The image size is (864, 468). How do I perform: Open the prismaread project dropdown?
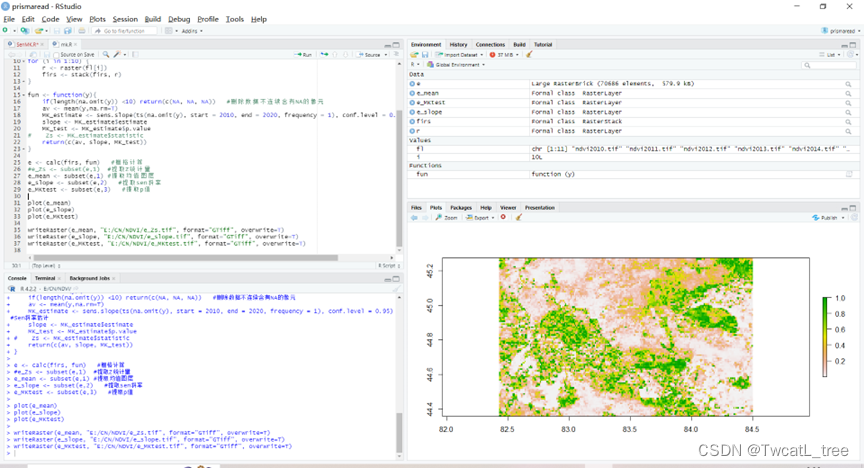[x=840, y=31]
